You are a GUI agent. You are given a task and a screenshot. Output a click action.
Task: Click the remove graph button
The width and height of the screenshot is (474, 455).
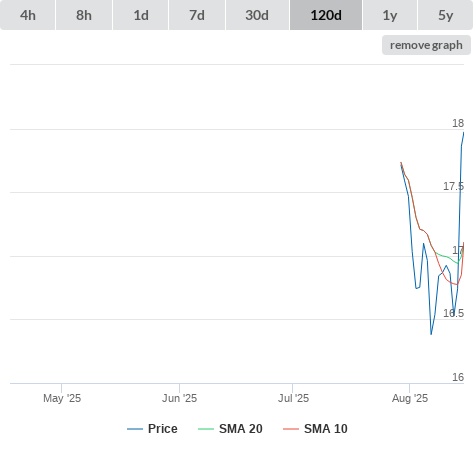pos(426,45)
